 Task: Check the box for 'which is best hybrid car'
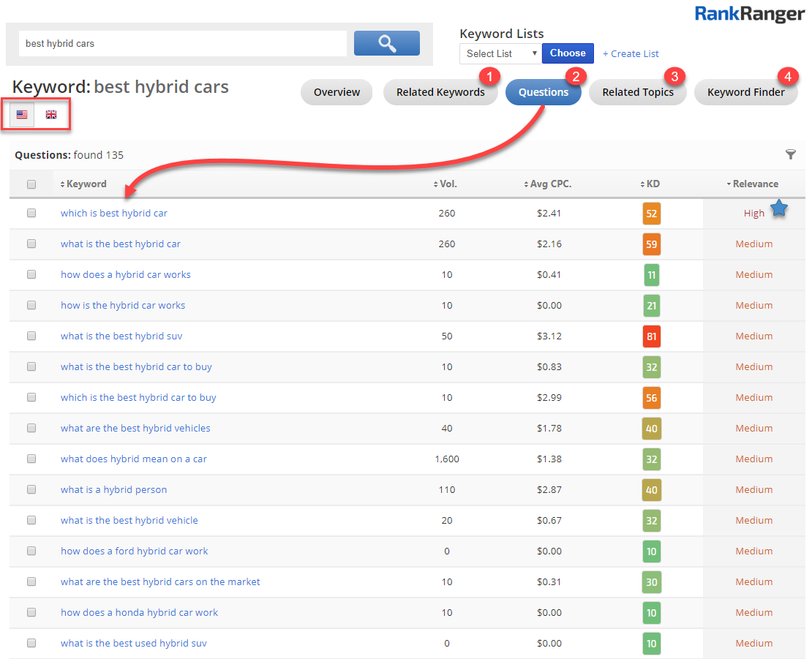31,214
